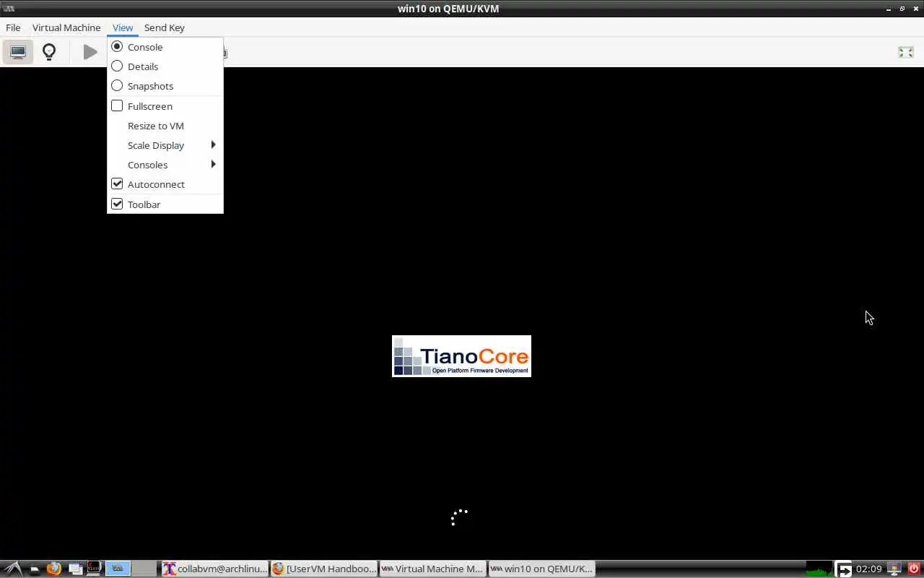Switch to the first workspace pager
The image size is (924, 578).
pyautogui.click(x=118, y=569)
